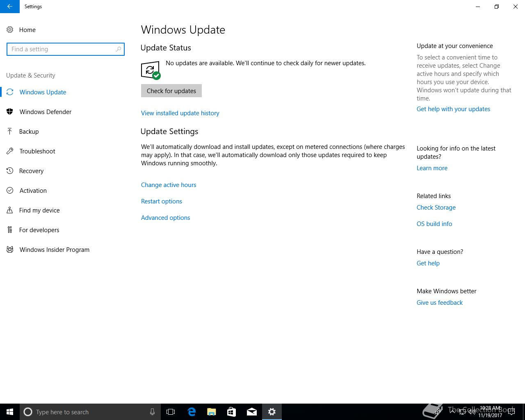This screenshot has height=420, width=525.
Task: Click the search magnifier in Find a setting
Action: click(x=118, y=49)
